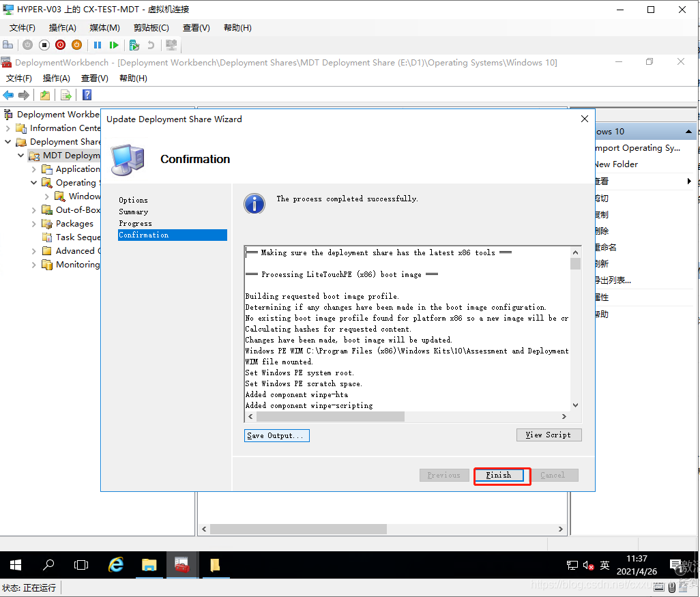
Task: Select the Confirmation step in wizard sidebar
Action: point(173,235)
